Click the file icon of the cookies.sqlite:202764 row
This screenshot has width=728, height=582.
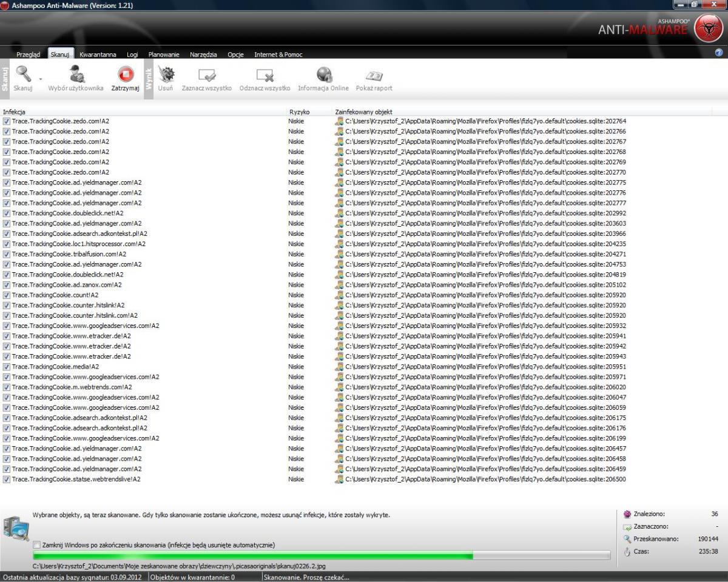coord(340,121)
